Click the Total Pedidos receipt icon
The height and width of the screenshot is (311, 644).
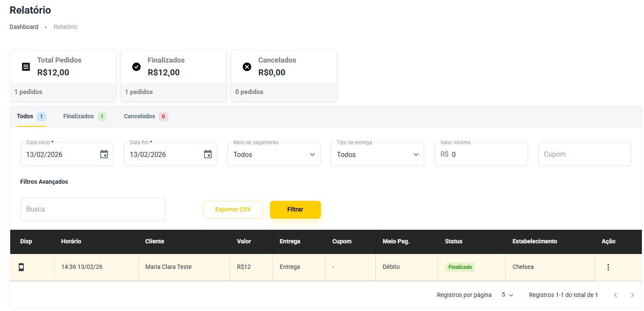[x=26, y=67]
